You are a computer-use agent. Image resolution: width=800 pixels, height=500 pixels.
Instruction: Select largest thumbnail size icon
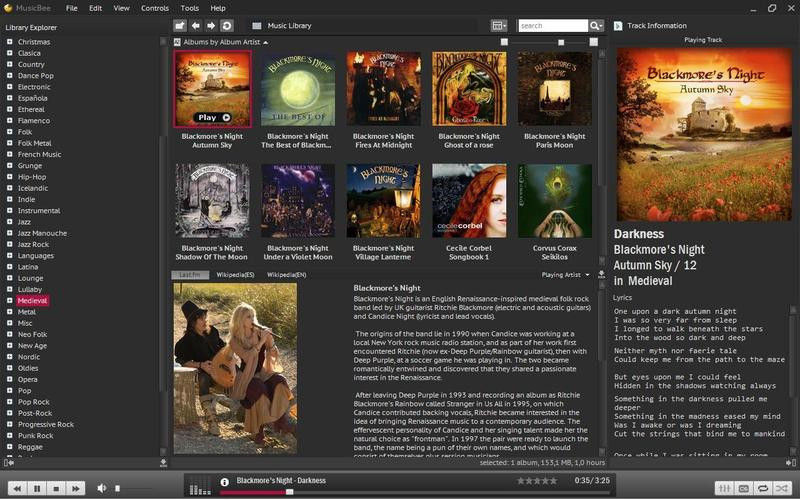coord(593,42)
